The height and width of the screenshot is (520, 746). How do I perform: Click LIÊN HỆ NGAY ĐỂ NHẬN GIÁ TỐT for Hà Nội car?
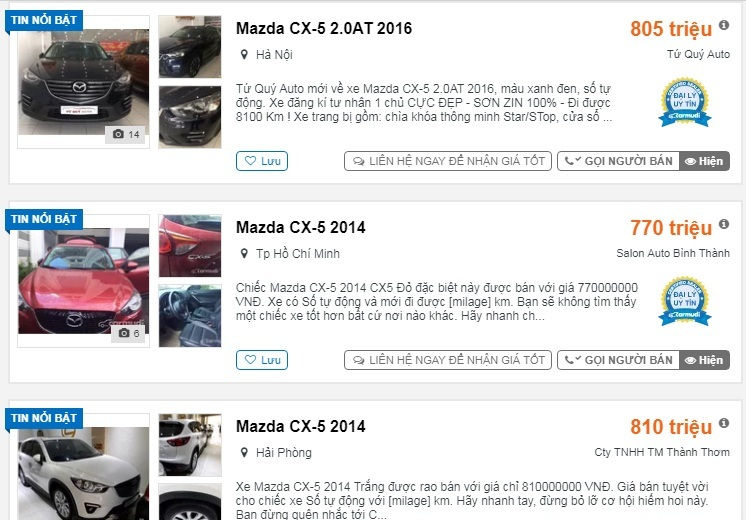[x=448, y=161]
